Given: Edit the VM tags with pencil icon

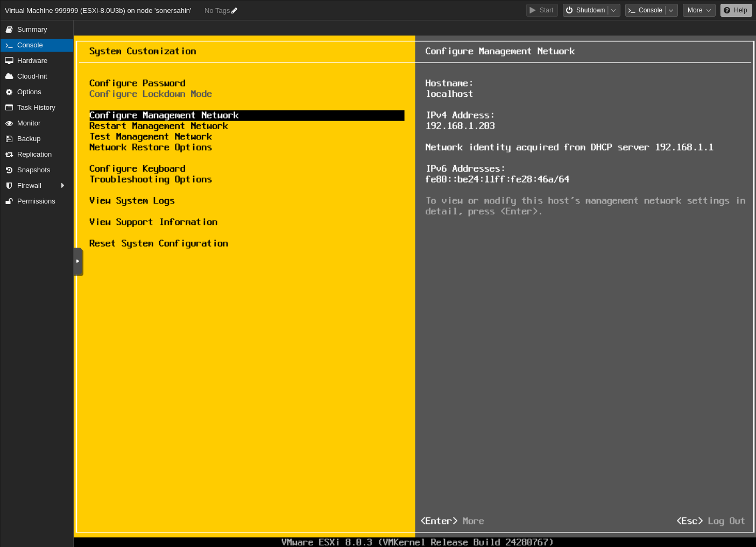Looking at the screenshot, I should click(x=234, y=10).
